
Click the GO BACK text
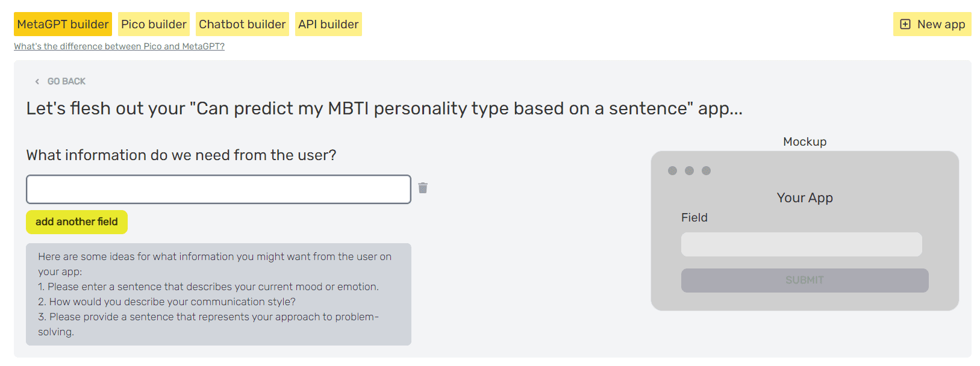(x=66, y=81)
